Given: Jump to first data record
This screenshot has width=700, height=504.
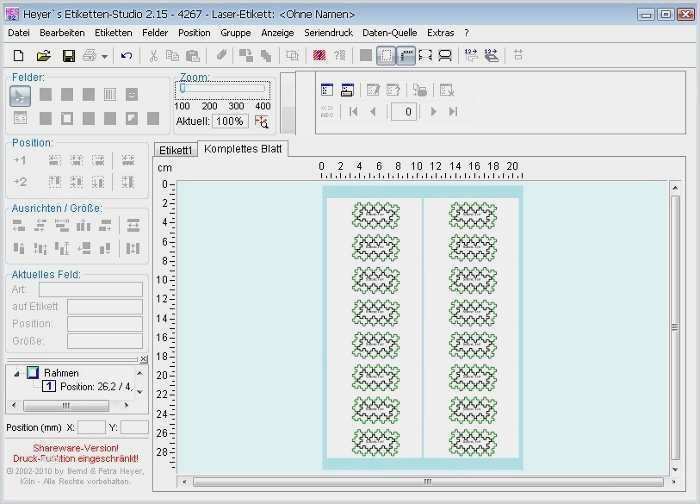Looking at the screenshot, I should [354, 112].
